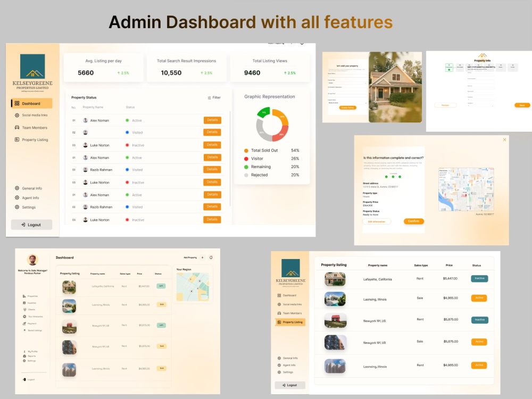
Task: Click Team Members icon, bottom-right sidebar
Action: coord(279,313)
